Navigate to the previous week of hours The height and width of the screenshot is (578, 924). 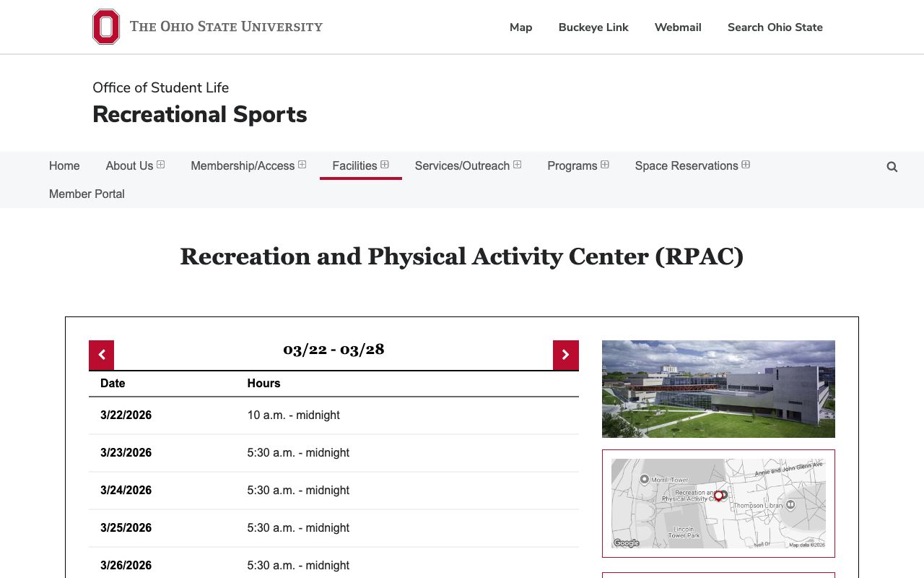(101, 355)
